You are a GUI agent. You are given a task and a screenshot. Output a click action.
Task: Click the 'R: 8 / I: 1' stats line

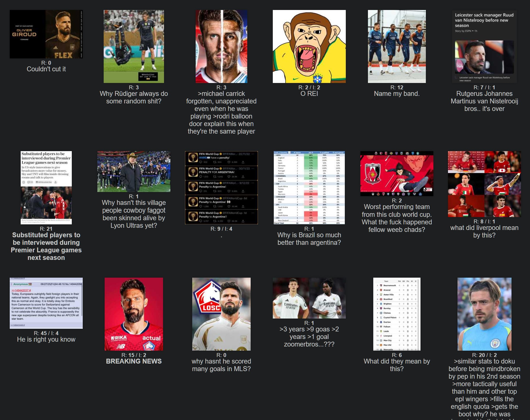point(484,221)
